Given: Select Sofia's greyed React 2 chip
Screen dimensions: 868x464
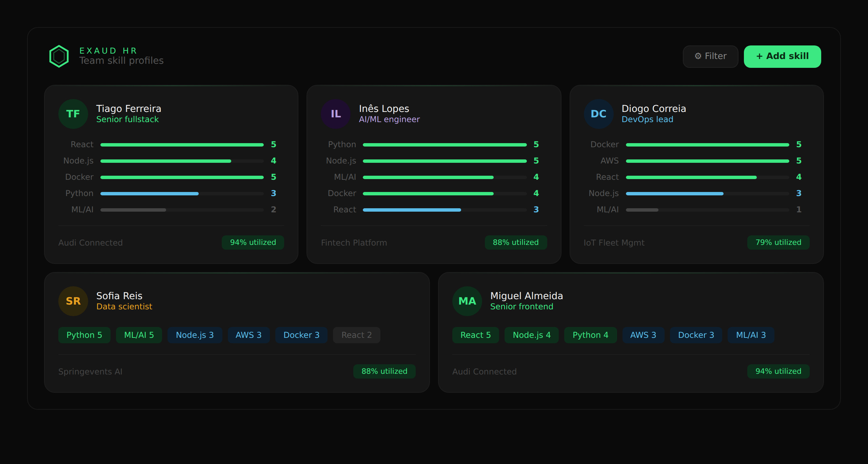Looking at the screenshot, I should [356, 335].
